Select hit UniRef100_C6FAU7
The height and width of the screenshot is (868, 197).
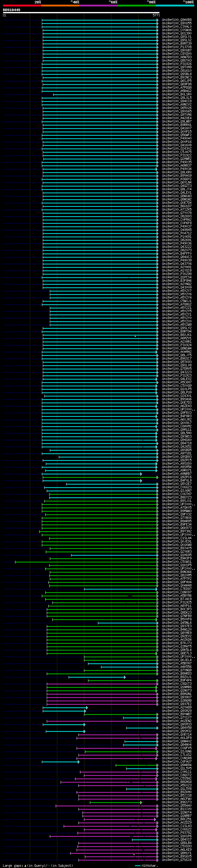click(177, 761)
